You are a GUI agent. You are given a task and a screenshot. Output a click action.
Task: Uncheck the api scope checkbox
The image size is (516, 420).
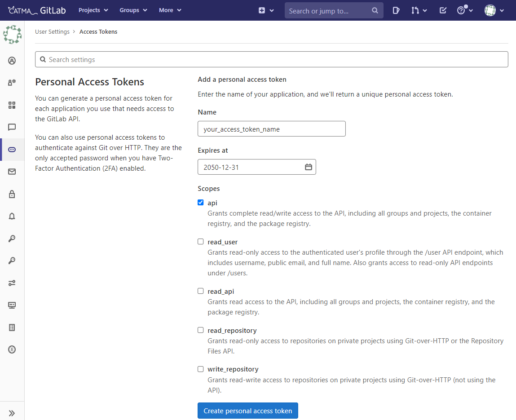tap(200, 203)
